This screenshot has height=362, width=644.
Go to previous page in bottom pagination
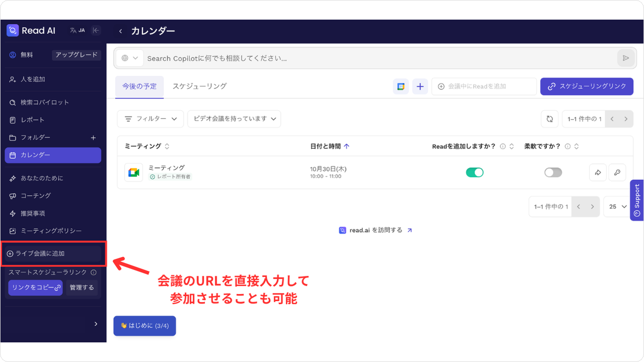point(579,207)
